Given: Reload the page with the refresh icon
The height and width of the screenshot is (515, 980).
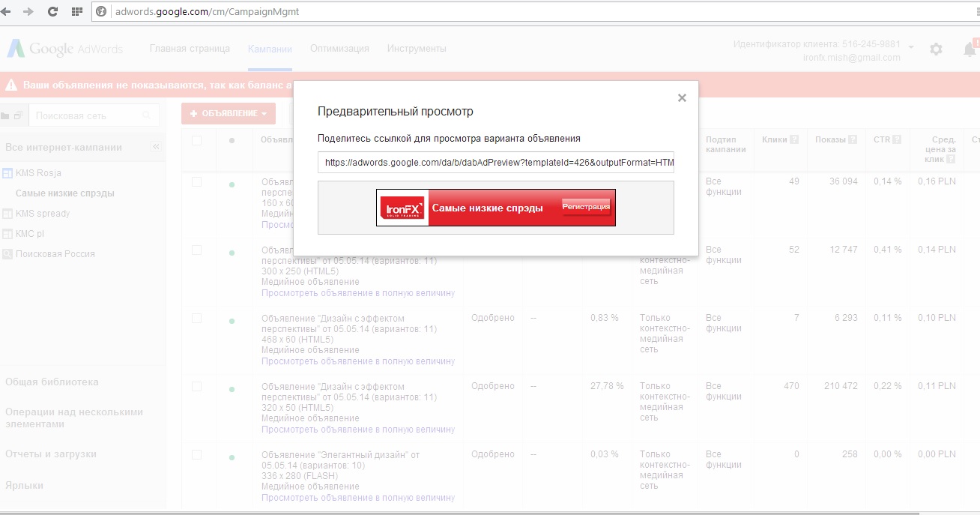Looking at the screenshot, I should 52,12.
